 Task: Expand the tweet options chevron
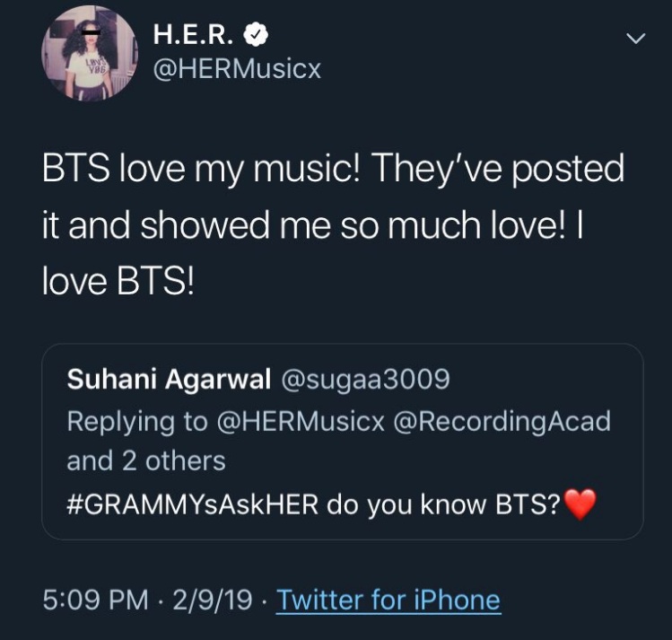[x=635, y=38]
